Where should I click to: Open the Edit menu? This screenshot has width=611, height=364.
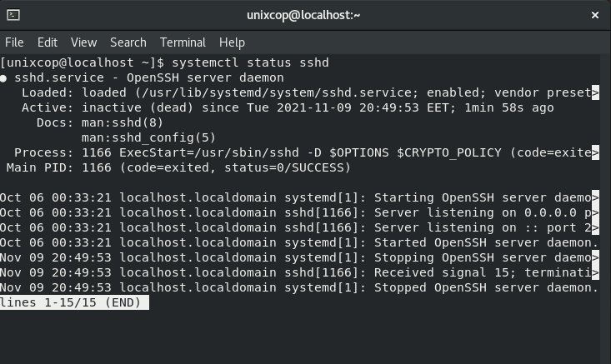coord(48,42)
